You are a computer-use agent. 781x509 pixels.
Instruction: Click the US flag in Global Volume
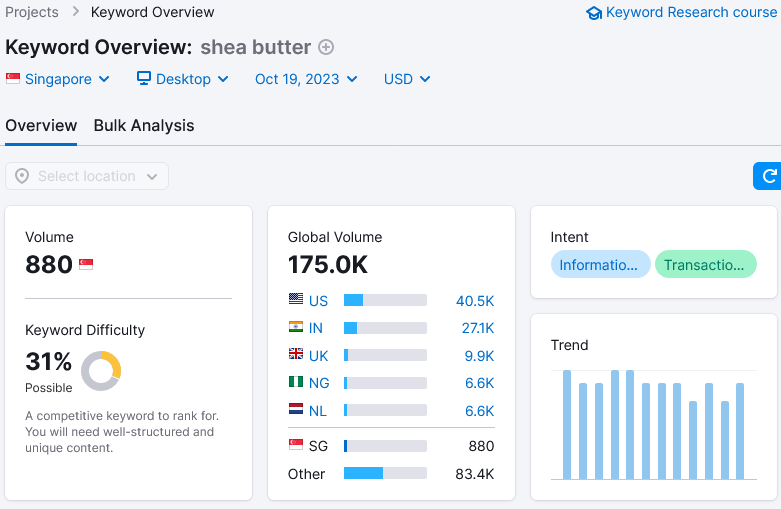coord(296,300)
